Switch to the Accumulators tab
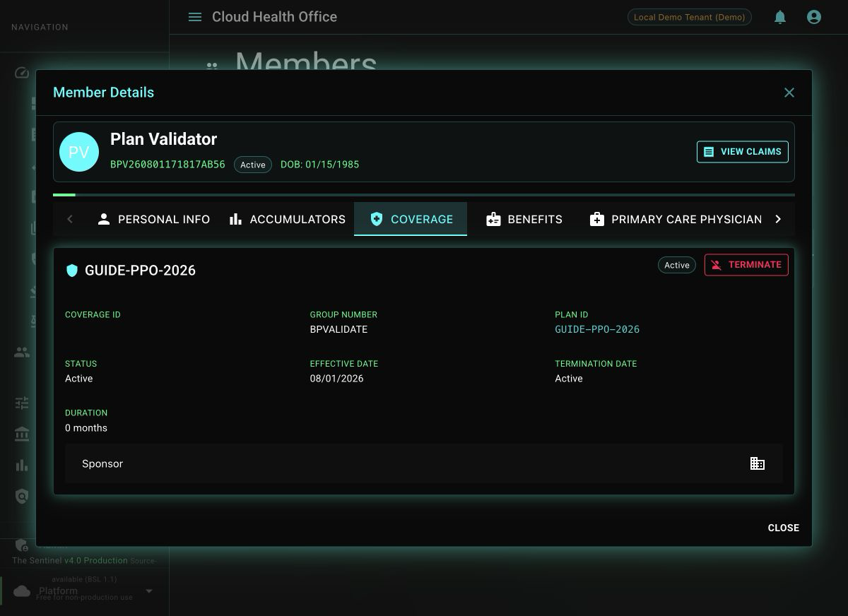 [287, 219]
